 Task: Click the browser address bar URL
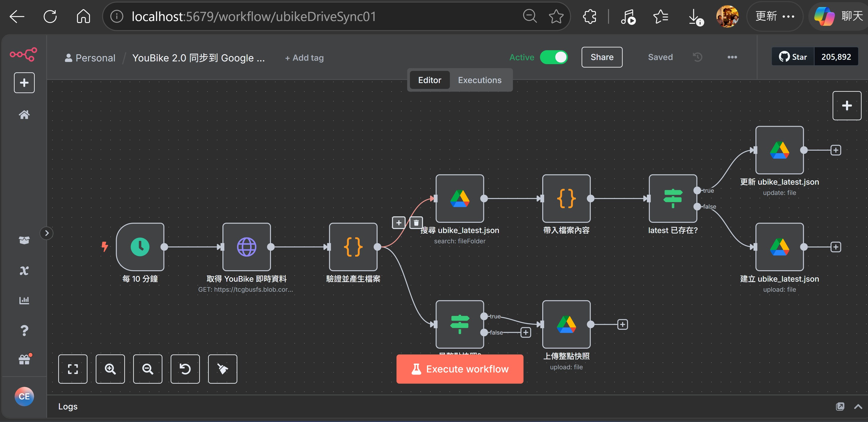click(253, 16)
